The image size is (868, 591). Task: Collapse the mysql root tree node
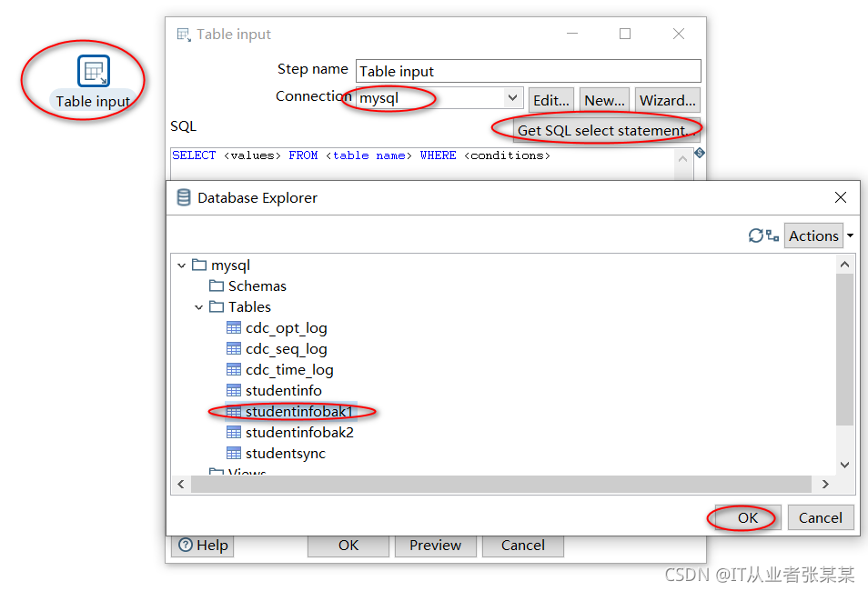[x=182, y=265]
